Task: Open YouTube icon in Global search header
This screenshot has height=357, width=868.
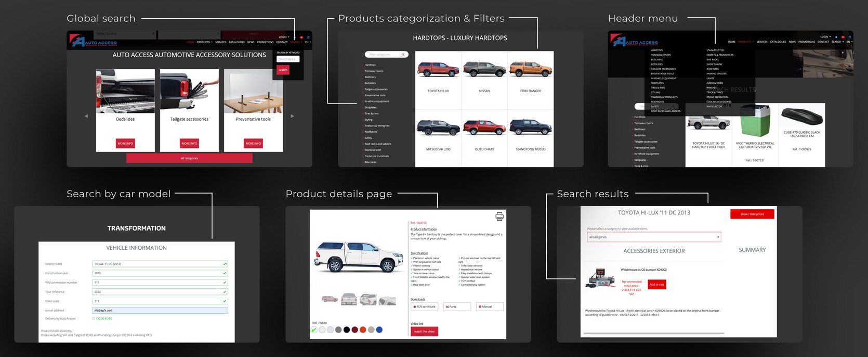Action: (301, 37)
